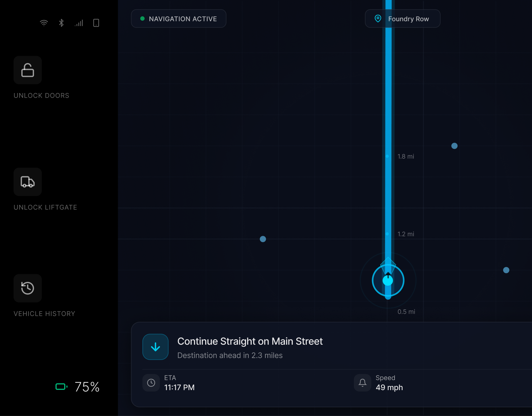Tap the cellular signal strength icon
This screenshot has height=416, width=532.
(x=79, y=23)
